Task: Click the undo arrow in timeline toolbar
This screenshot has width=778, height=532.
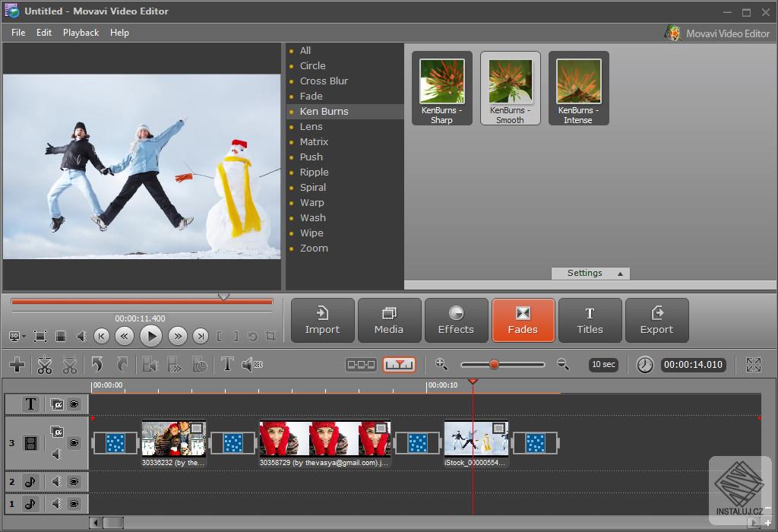Action: point(97,365)
